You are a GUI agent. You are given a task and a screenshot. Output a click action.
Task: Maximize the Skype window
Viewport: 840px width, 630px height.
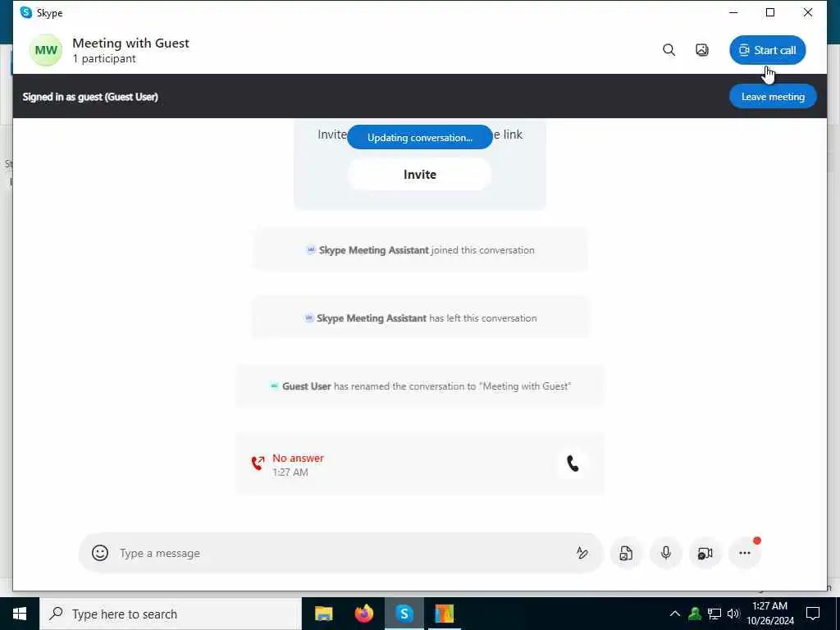coord(770,12)
